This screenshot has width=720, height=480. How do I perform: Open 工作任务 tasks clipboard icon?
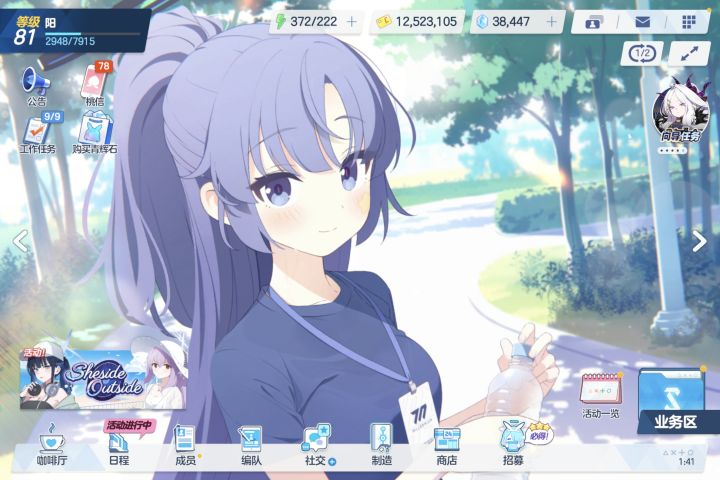coord(38,133)
